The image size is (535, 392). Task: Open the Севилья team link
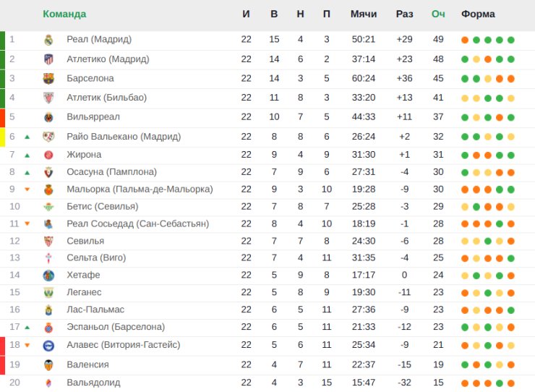click(85, 241)
